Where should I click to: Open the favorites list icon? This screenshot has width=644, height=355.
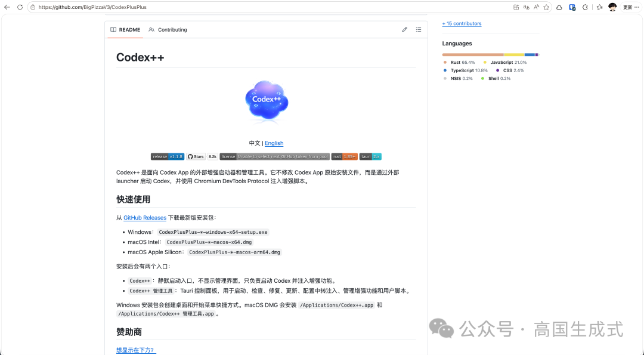click(x=600, y=7)
